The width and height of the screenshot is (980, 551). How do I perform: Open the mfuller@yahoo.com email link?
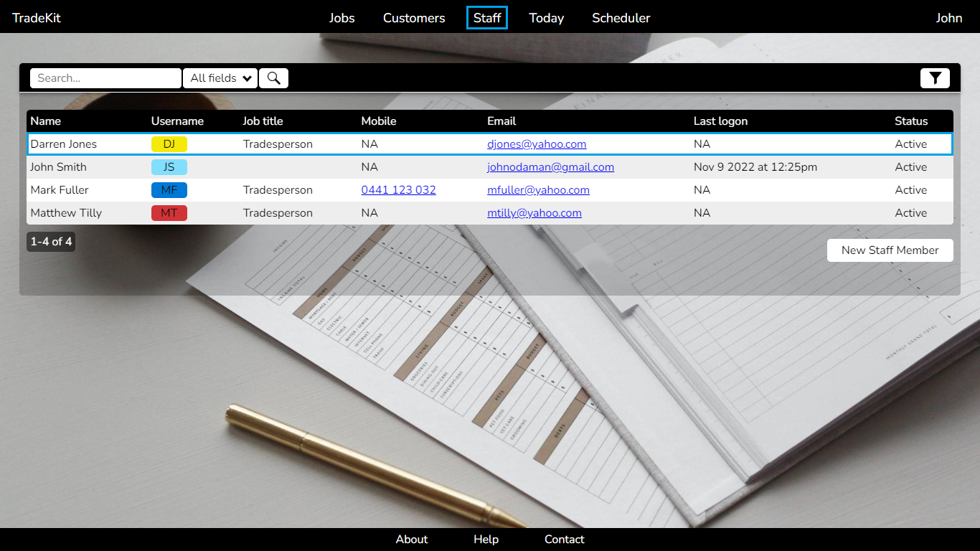538,190
